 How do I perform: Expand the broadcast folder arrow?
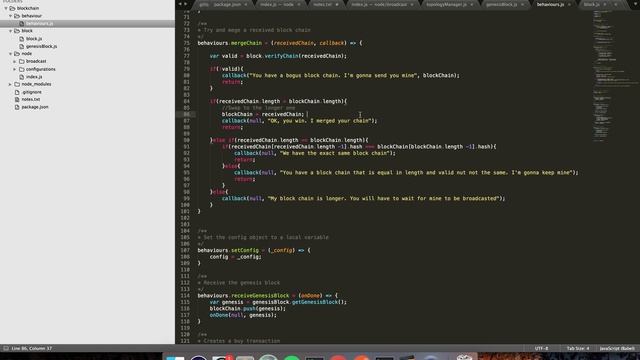pos(15,61)
